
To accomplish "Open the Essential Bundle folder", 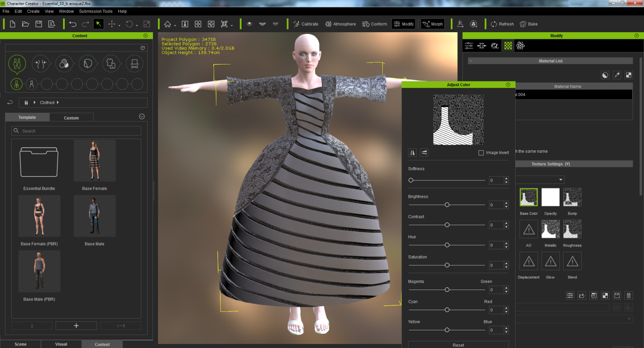I will (39, 162).
